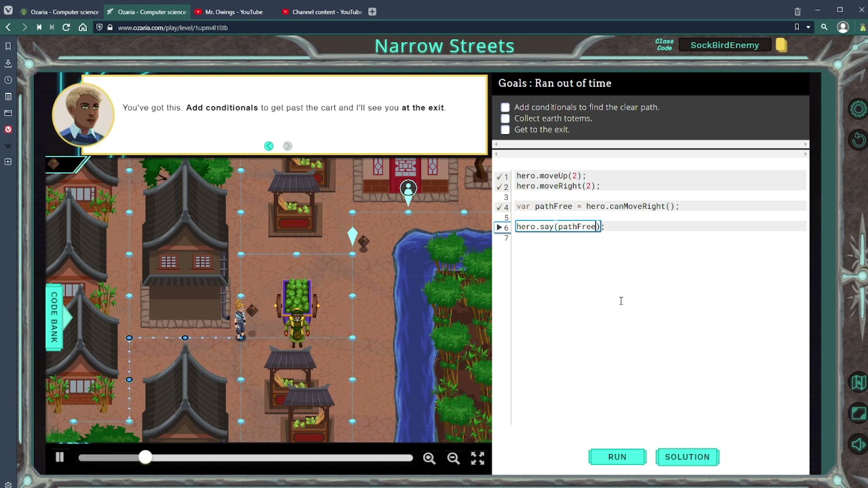Image resolution: width=868 pixels, height=488 pixels.
Task: Open browser settings gear at sidebar bottom
Action: point(8,485)
